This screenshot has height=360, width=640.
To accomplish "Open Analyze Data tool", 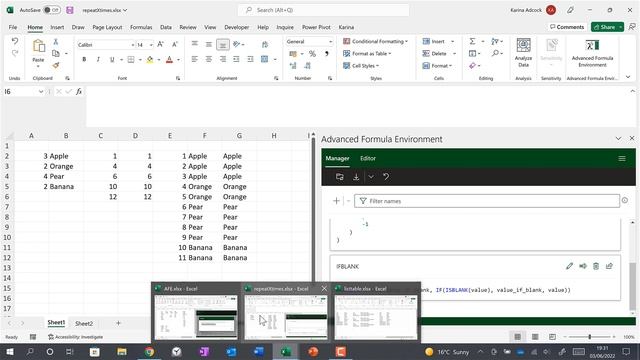I will (x=523, y=53).
